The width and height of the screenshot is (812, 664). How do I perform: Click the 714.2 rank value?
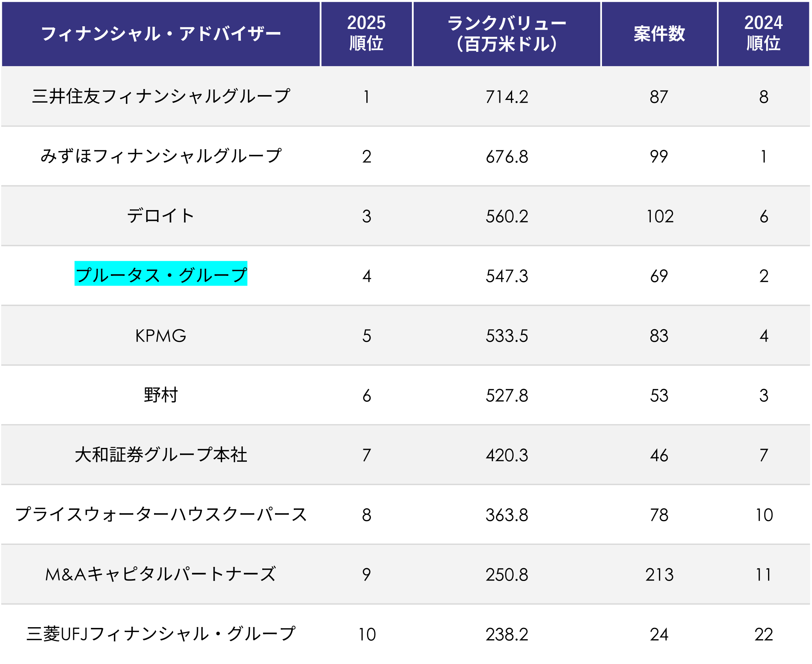click(507, 97)
